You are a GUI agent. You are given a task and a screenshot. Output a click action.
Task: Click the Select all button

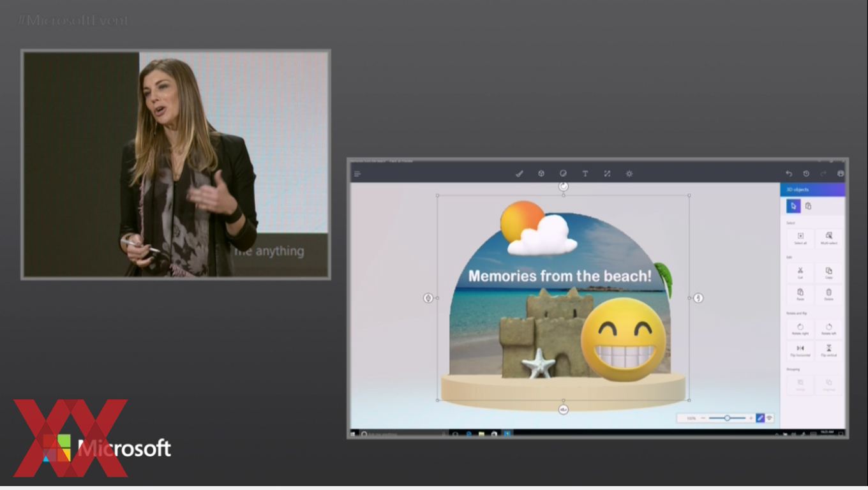[x=800, y=239]
